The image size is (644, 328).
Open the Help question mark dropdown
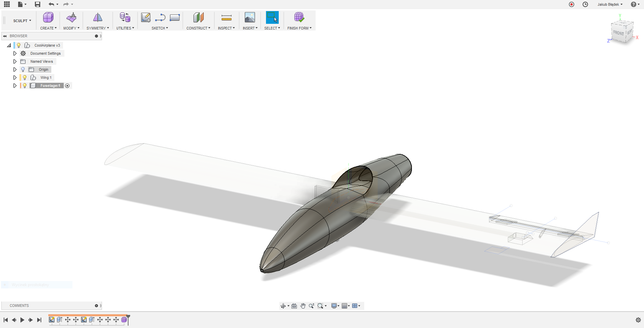tap(635, 4)
